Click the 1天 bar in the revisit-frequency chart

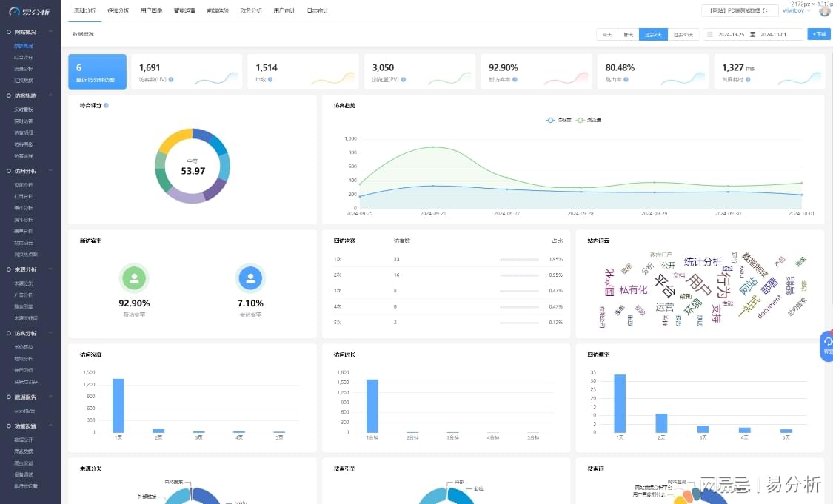pos(620,403)
